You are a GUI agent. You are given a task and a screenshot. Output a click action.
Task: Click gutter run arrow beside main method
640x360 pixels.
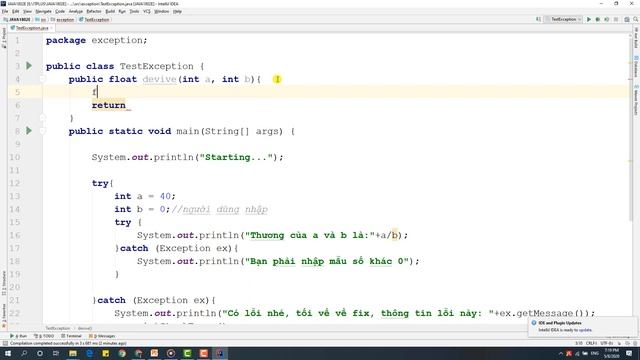[x=29, y=131]
